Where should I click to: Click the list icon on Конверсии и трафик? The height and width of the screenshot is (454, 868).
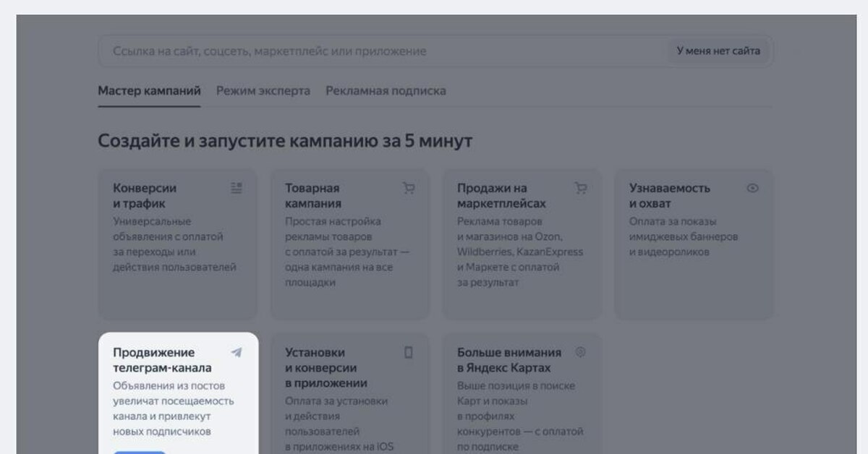point(237,188)
